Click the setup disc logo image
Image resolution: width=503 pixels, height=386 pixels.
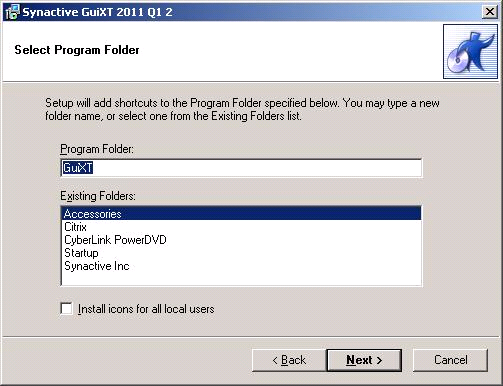pyautogui.click(x=470, y=51)
